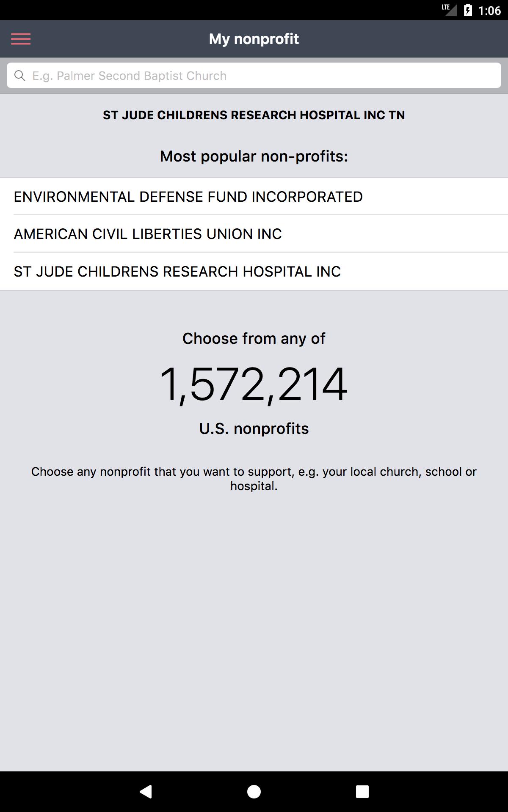Tap the 1,572,214 nonprofits count
508x812 pixels.
click(x=254, y=384)
